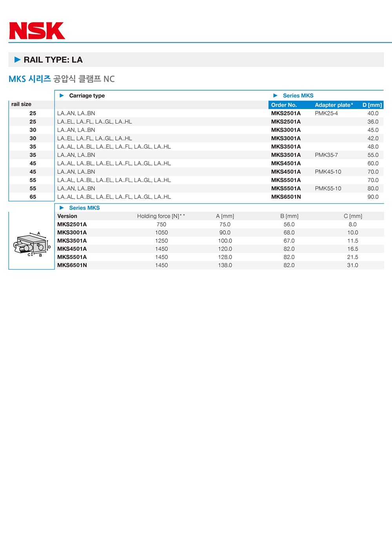Click the "A [mm]" column header
The height and width of the screenshot is (555, 392).
[225, 216]
